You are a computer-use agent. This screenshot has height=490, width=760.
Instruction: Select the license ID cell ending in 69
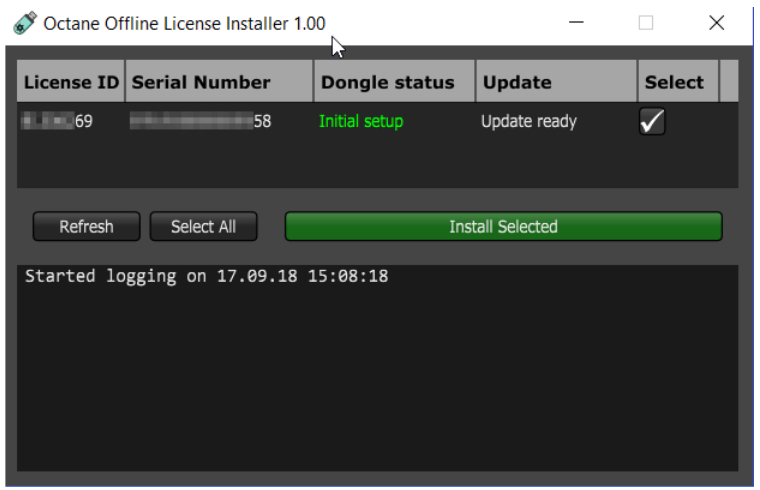point(57,121)
